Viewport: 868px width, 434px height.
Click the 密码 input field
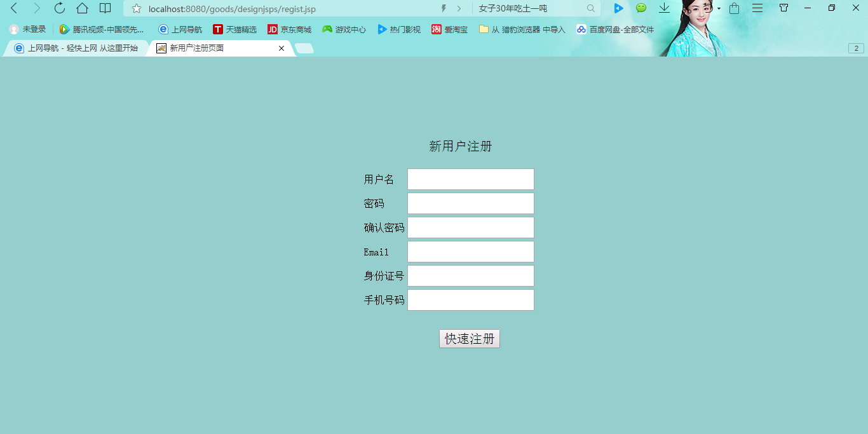(x=471, y=203)
